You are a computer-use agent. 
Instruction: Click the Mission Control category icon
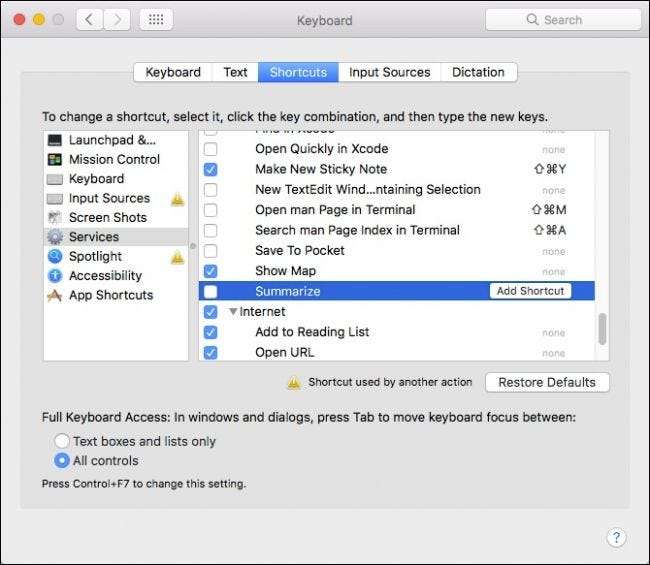55,160
